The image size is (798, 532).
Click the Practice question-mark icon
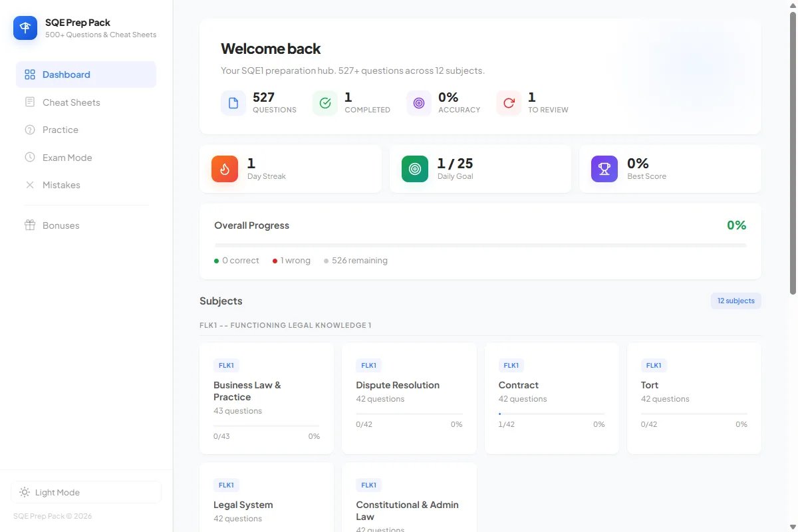point(30,130)
